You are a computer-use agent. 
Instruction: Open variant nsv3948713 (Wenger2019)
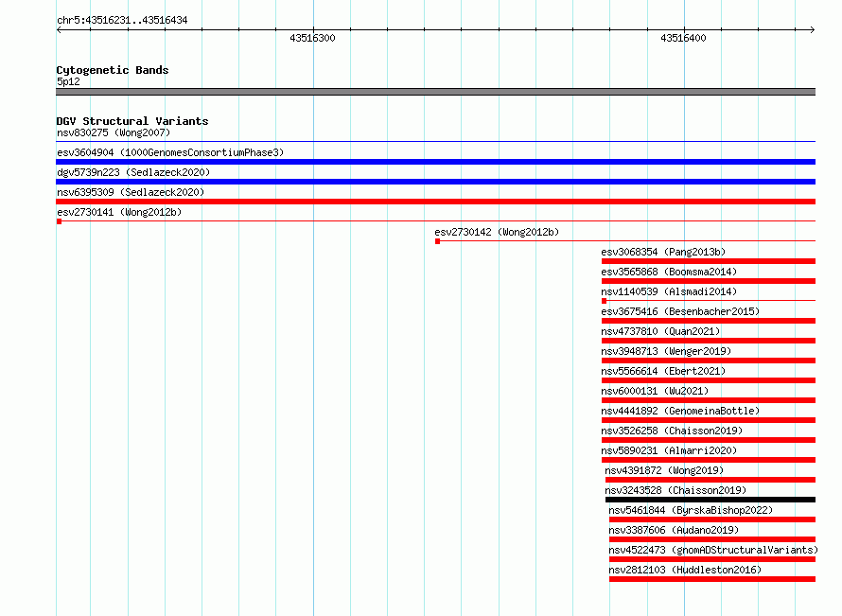tap(666, 351)
